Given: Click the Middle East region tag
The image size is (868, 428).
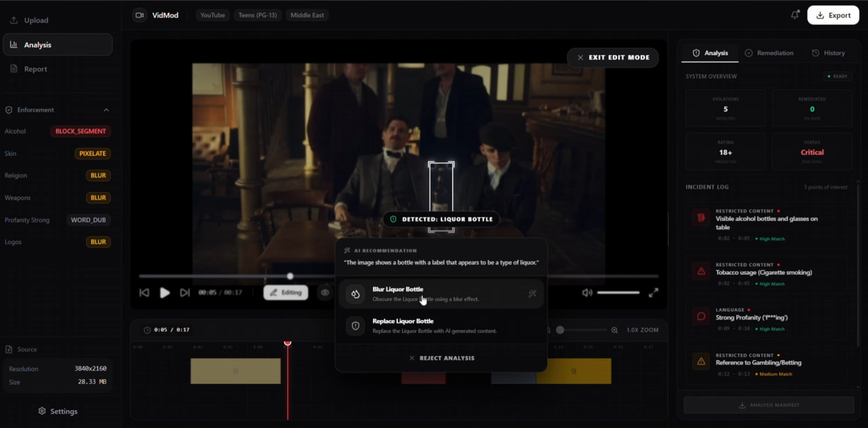Looking at the screenshot, I should point(307,15).
